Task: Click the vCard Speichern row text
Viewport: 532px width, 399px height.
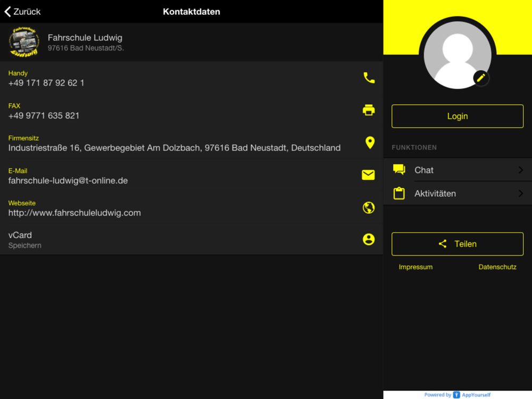Action: point(25,240)
